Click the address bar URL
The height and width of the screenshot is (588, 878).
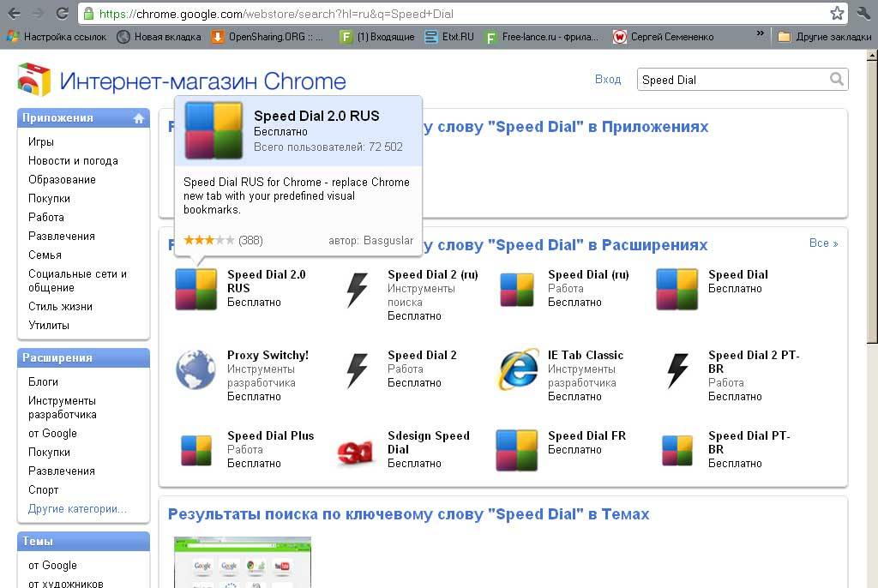[276, 14]
